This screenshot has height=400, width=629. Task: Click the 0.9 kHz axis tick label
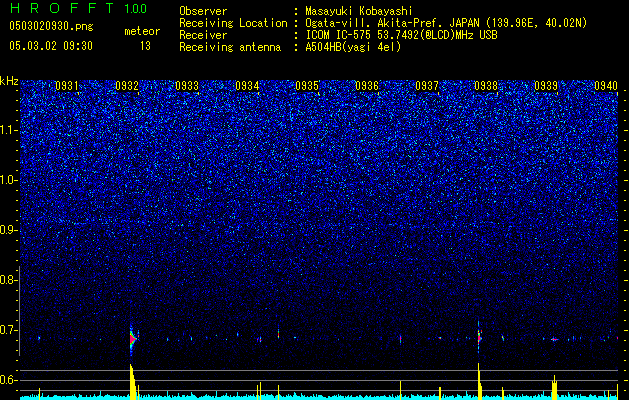point(8,230)
